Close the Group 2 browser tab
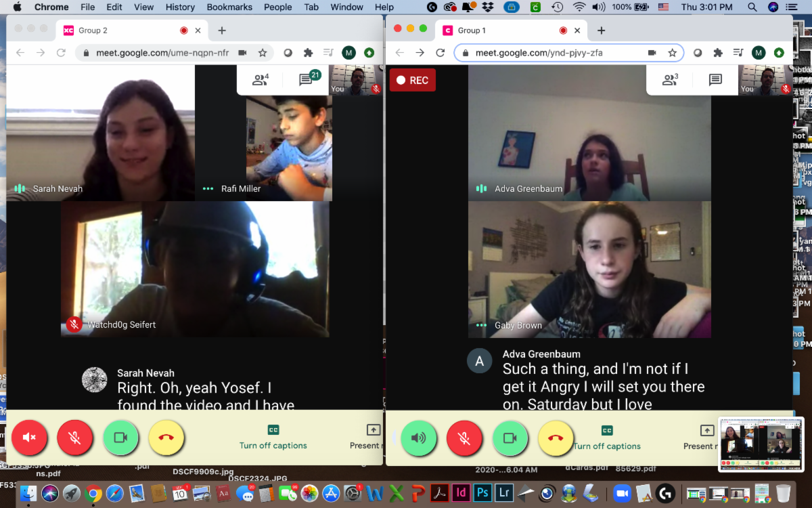 [198, 30]
